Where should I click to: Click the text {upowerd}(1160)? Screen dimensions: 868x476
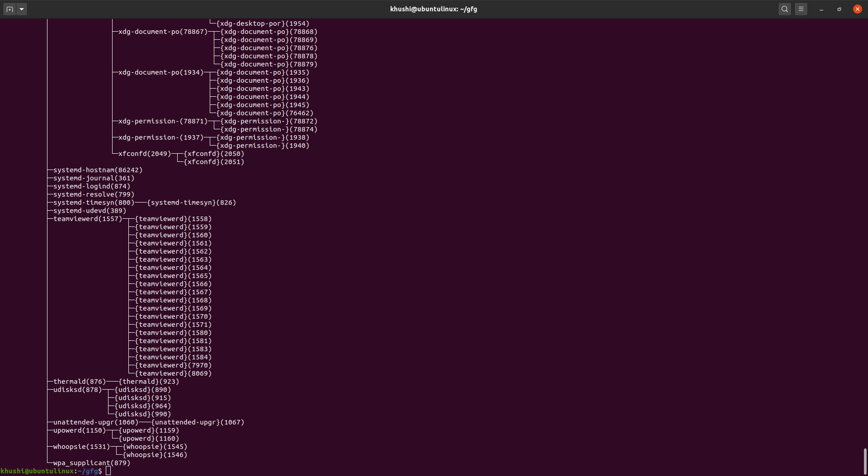click(149, 438)
